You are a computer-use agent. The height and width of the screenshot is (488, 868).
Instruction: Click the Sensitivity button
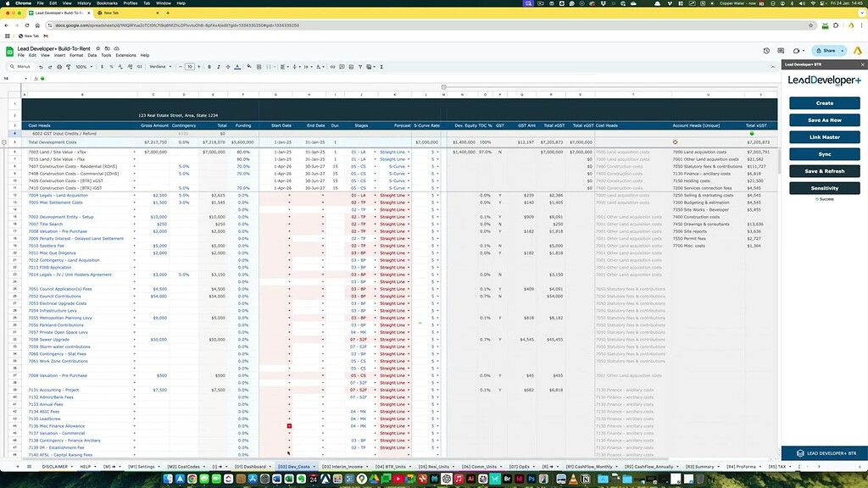pyautogui.click(x=824, y=188)
